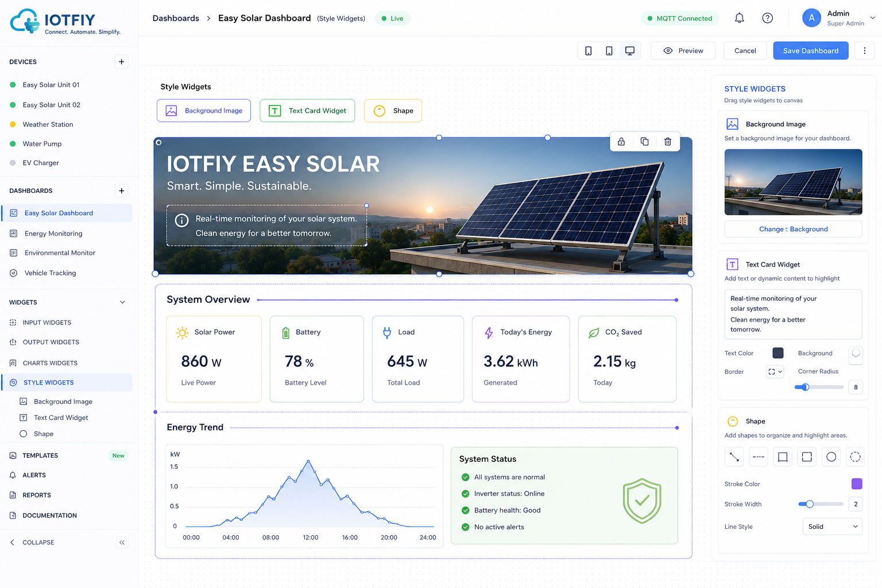Click the Cancel button

(745, 51)
